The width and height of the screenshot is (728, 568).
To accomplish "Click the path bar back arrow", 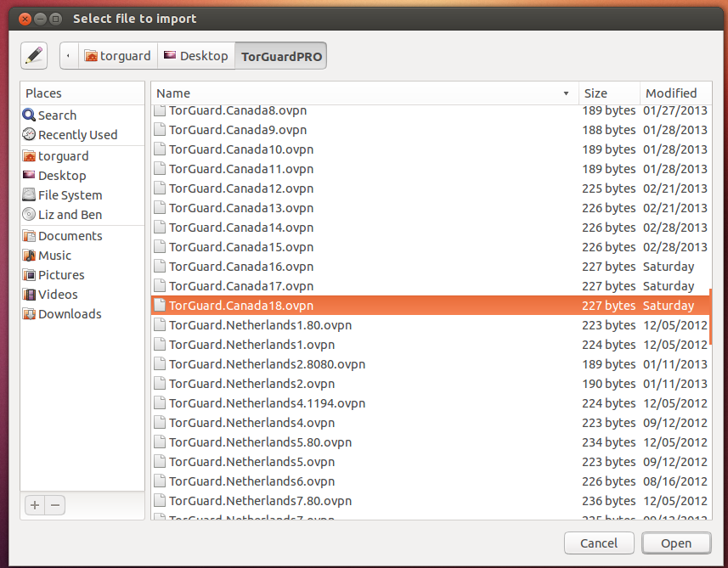I will [69, 56].
